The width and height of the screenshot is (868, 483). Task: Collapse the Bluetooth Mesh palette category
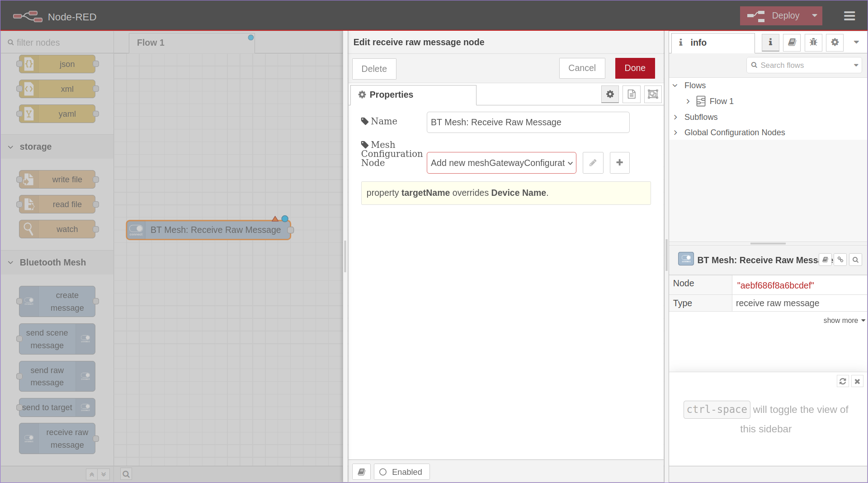[11, 262]
